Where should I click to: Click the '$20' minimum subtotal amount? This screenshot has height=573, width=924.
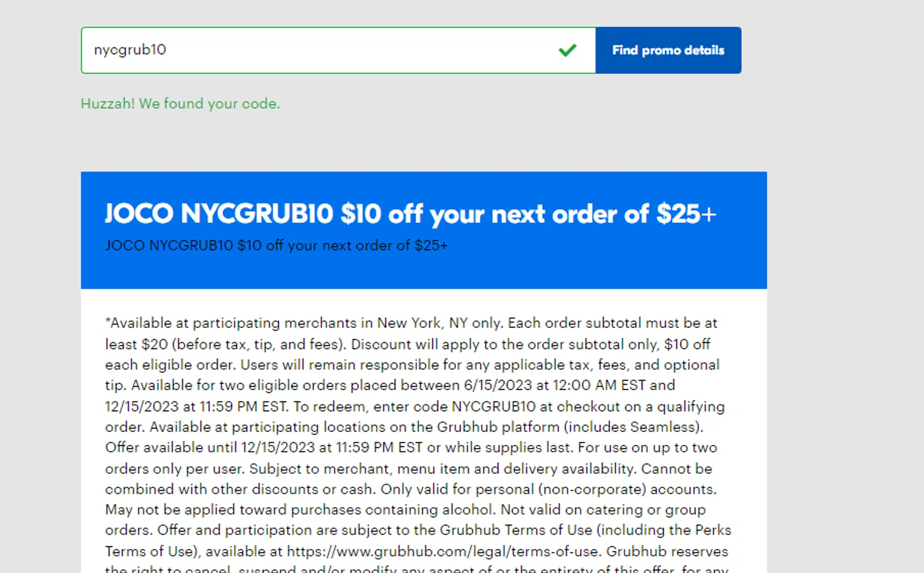coord(155,344)
